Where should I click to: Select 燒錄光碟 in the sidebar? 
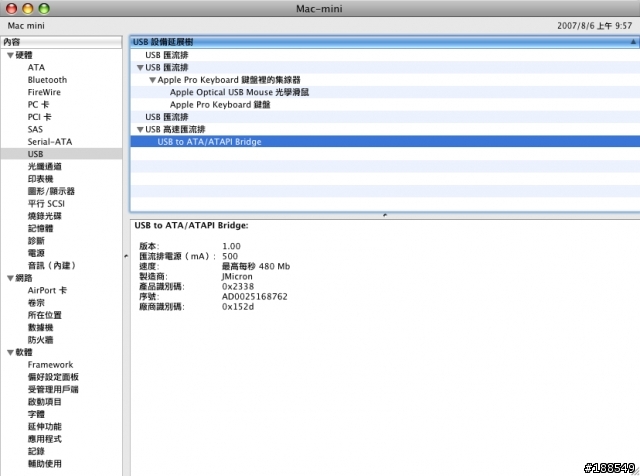pyautogui.click(x=45, y=216)
